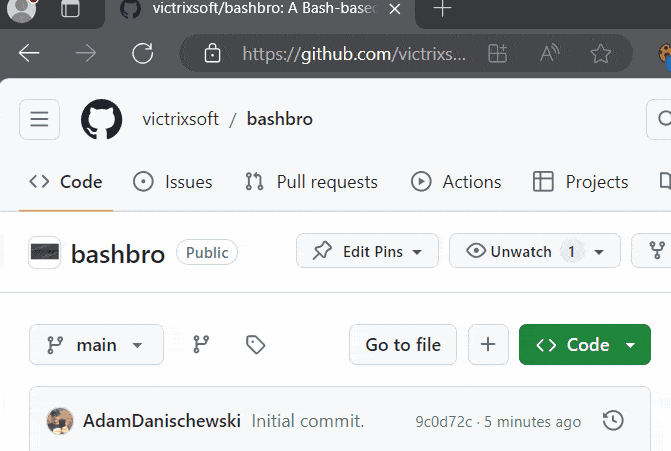Open the split screen icon in address bar
This screenshot has height=451, width=671.
tap(497, 53)
